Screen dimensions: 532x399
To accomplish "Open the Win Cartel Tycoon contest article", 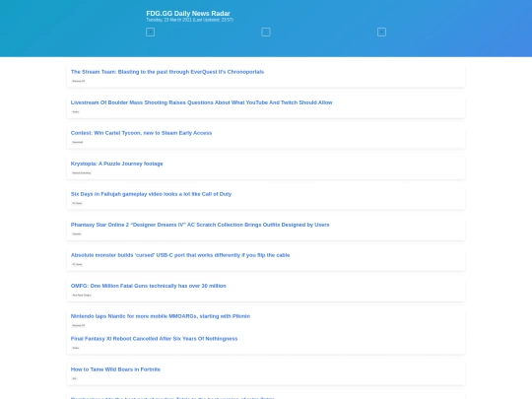I will coord(141,133).
